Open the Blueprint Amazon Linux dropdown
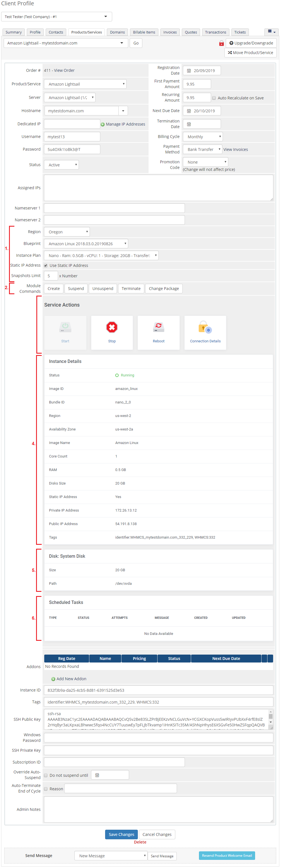 click(86, 244)
